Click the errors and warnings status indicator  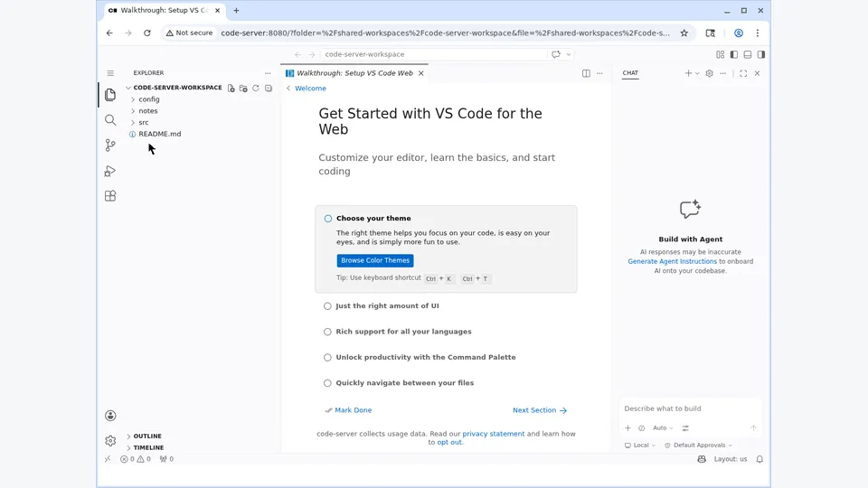[x=136, y=459]
